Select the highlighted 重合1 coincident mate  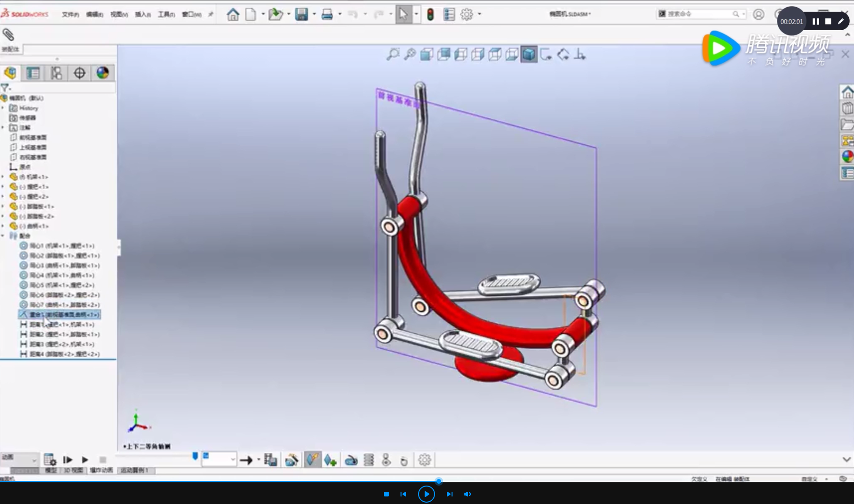[60, 315]
